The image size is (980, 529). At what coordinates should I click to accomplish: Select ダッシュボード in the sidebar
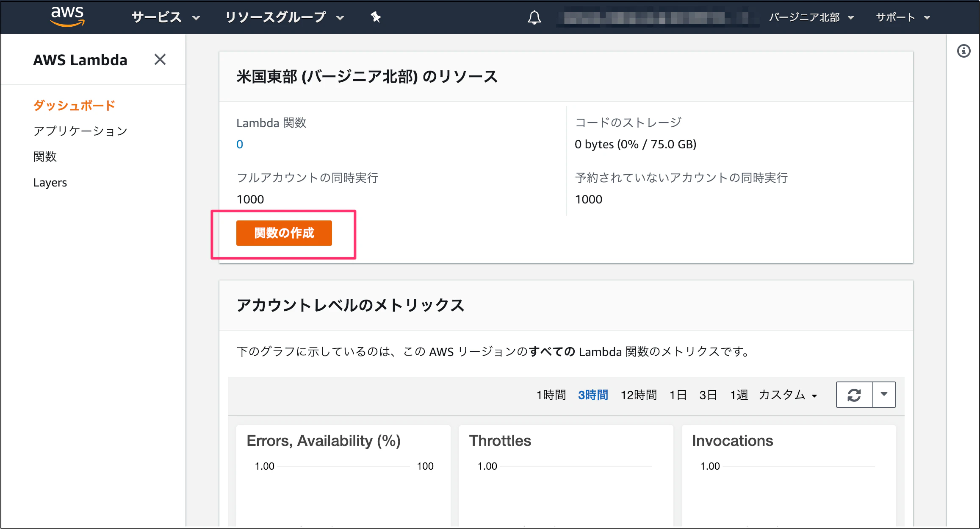(75, 106)
